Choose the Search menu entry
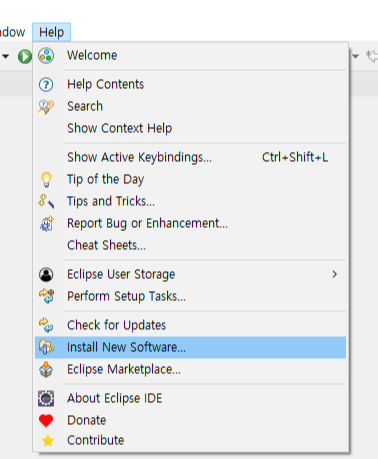This screenshot has width=378, height=459. pyautogui.click(x=190, y=106)
